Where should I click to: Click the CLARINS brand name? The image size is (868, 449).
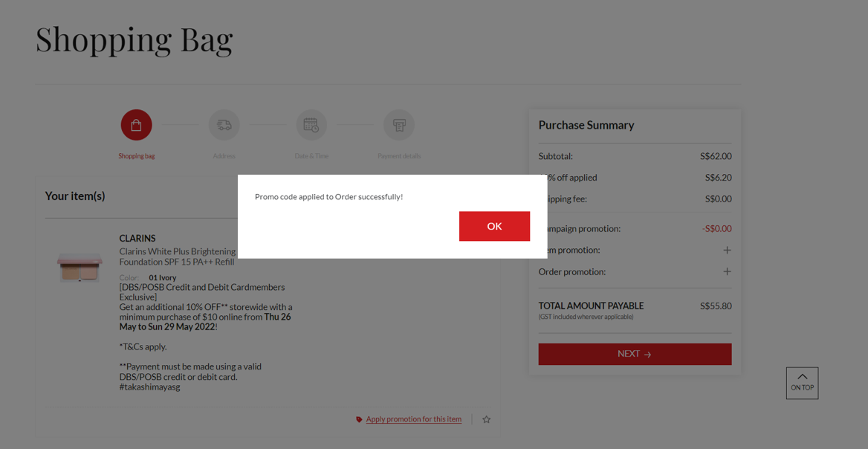tap(137, 239)
